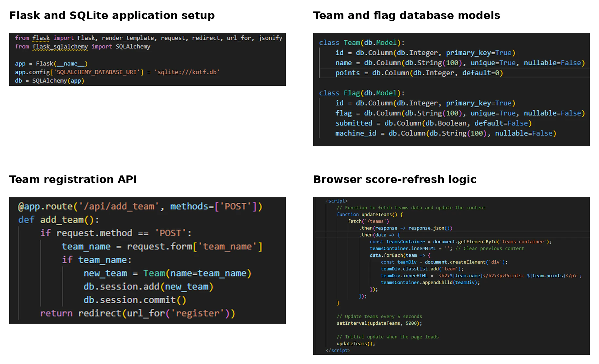Click the '.then(response => response.json())' line
Image resolution: width=599 pixels, height=364 pixels.
405,228
